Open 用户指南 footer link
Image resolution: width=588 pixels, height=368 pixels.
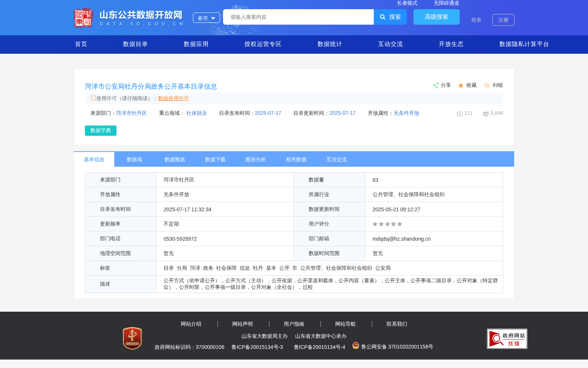click(294, 324)
